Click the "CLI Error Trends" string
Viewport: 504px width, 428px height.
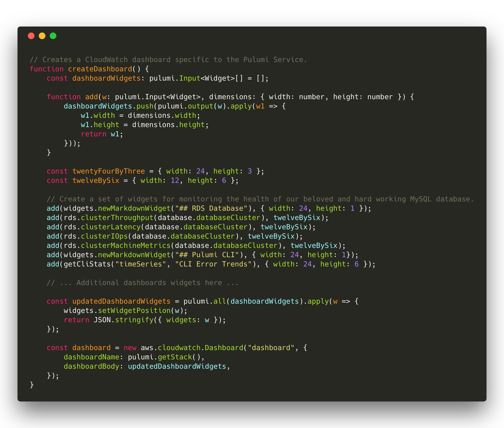click(213, 264)
